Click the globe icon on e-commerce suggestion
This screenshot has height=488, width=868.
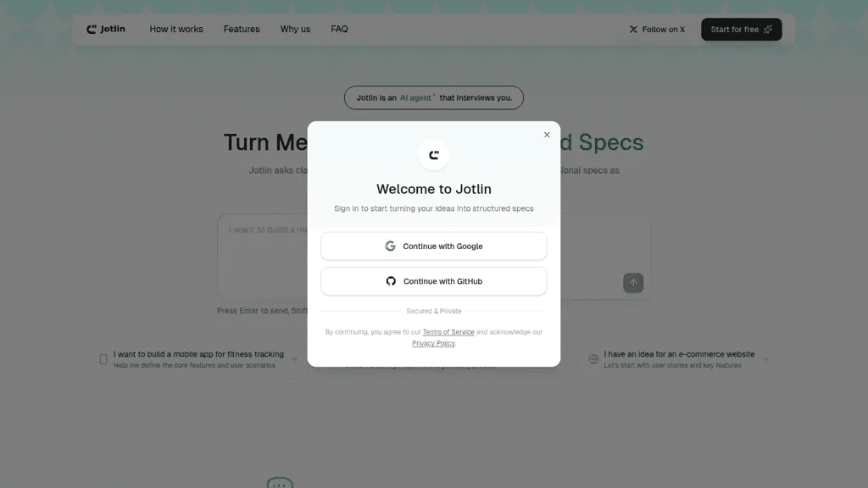(593, 359)
